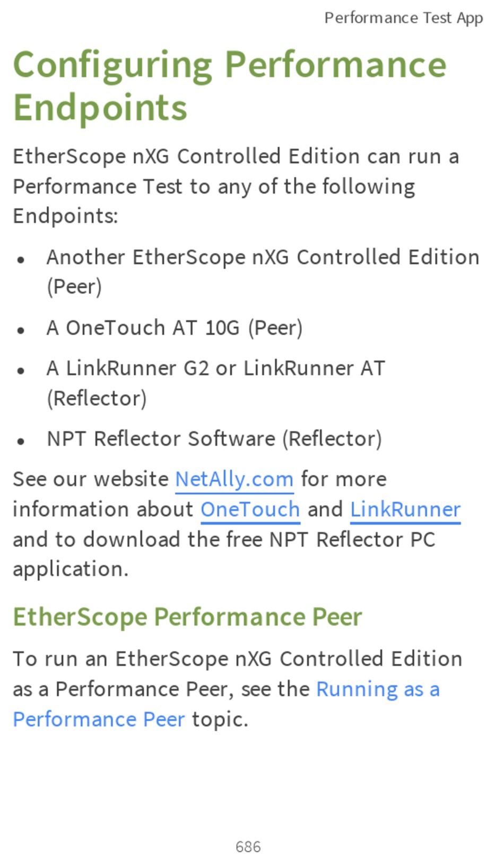Click the bullet marker beside OneTouch AT 10G

coord(21,330)
